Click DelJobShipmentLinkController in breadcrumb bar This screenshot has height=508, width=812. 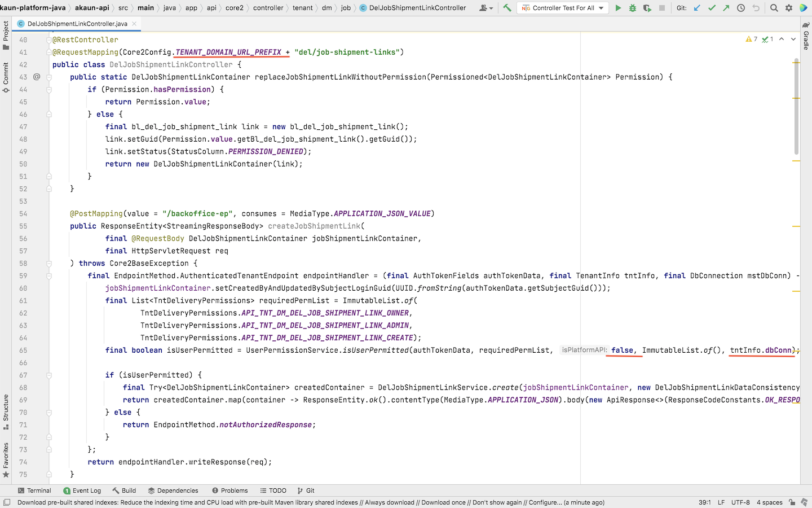[417, 8]
